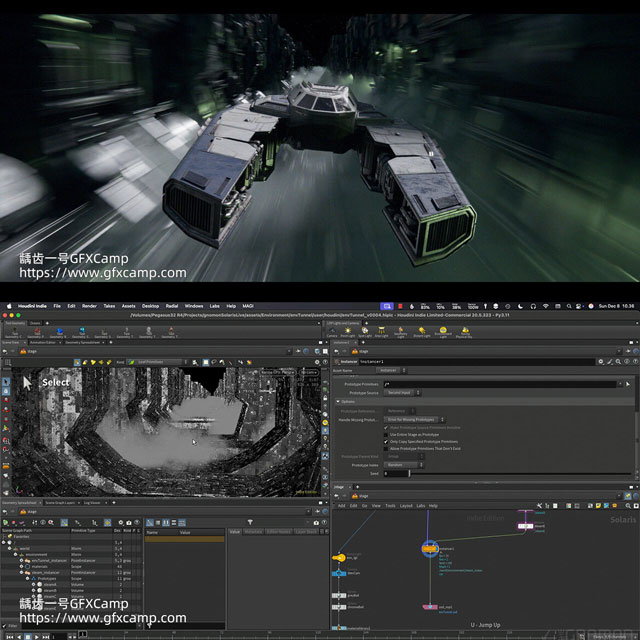Open the Prototype Source dropdown
Viewport: 640px width, 640px height.
click(402, 393)
